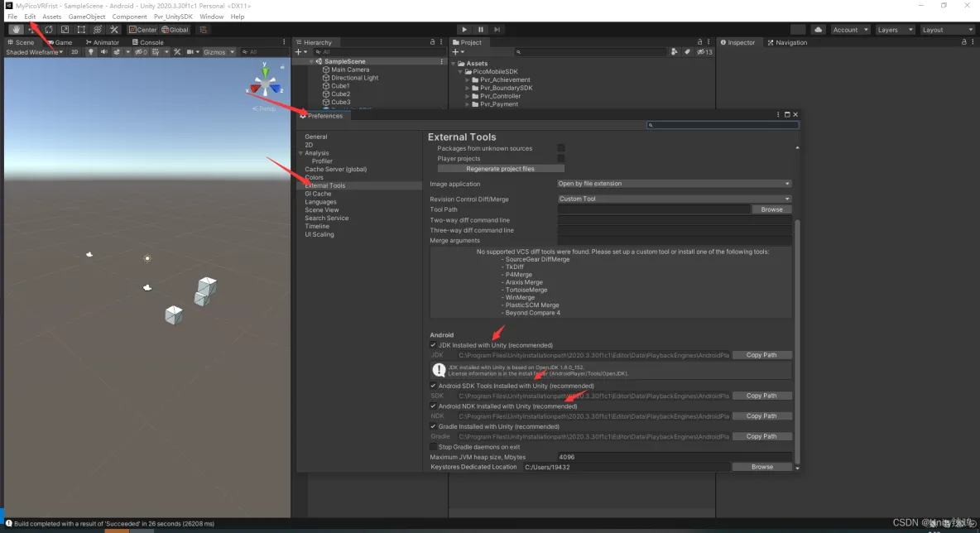
Task: Toggle grid snapping icon in toolbar
Action: 203,29
